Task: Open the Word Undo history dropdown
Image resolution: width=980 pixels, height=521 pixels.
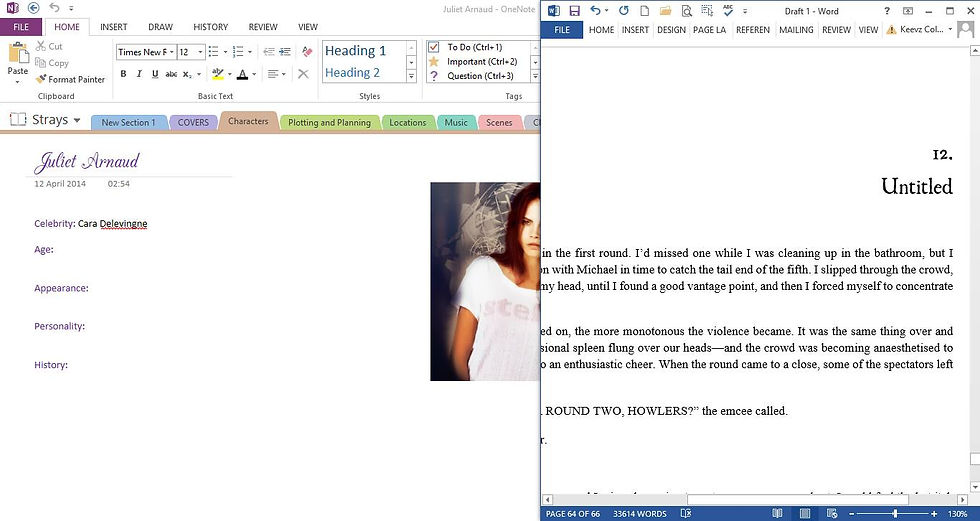Action: tap(606, 11)
